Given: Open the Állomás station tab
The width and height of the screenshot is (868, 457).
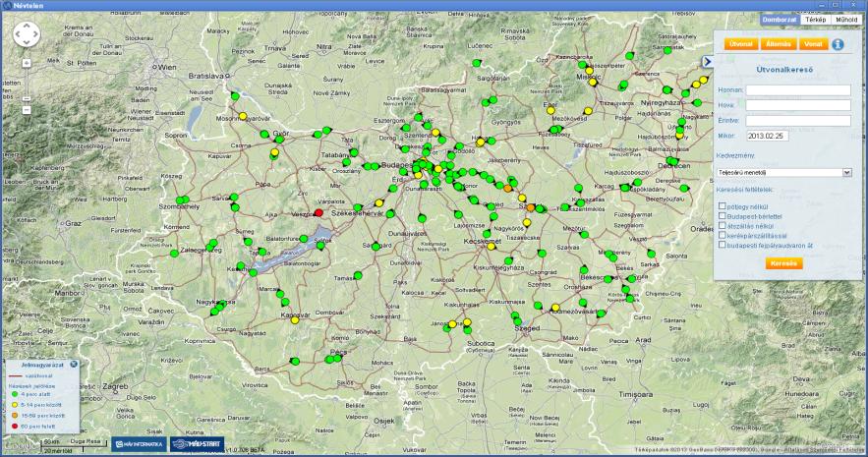Looking at the screenshot, I should tap(779, 44).
